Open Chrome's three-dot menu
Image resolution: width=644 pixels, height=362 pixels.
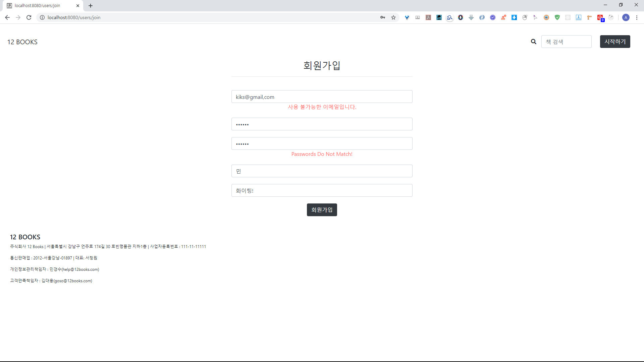[637, 17]
